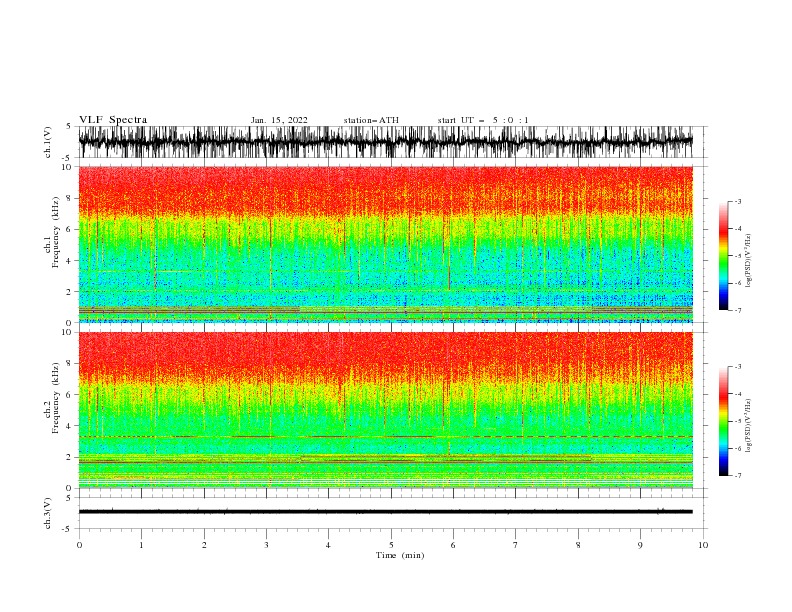Click the dark 3.3 kHz line in ch.2 spectrogram
Image resolution: width=792 pixels, height=612 pixels.
[x=386, y=436]
